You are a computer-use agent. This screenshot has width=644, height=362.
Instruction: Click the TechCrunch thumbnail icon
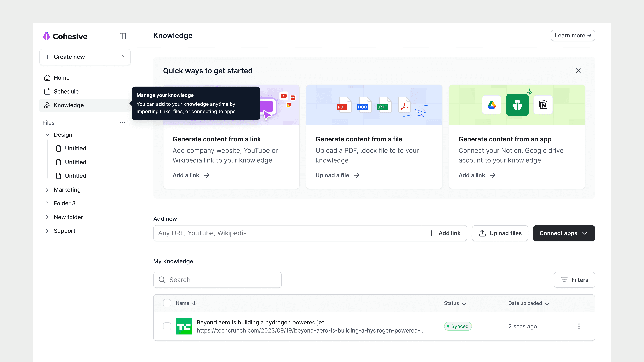point(184,326)
